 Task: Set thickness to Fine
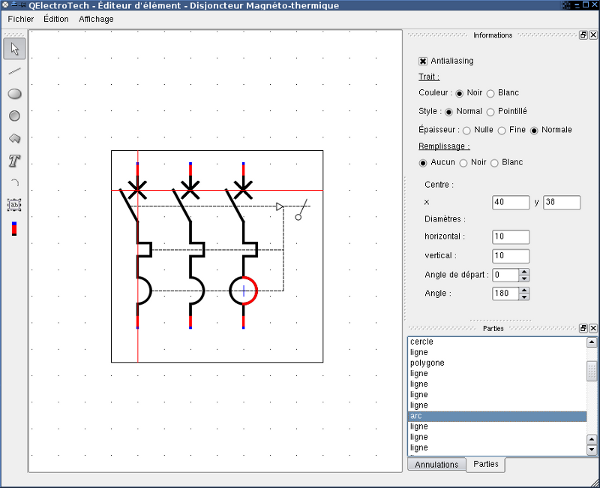[502, 131]
